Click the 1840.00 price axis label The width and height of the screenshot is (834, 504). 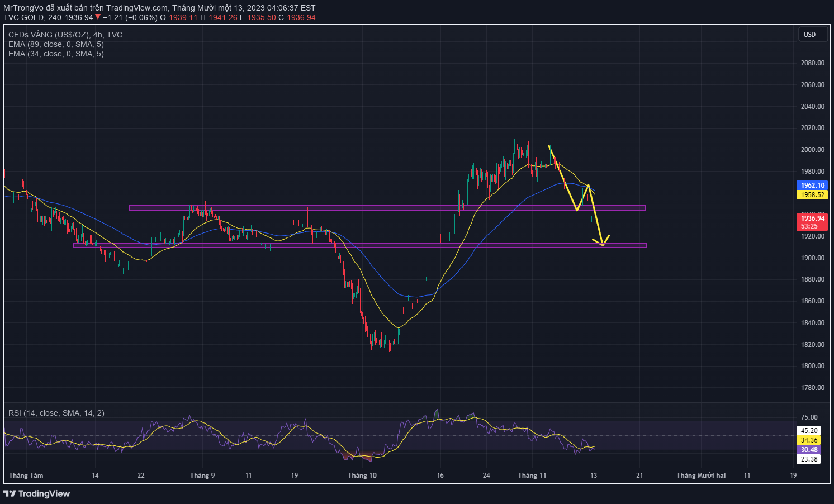(813, 323)
